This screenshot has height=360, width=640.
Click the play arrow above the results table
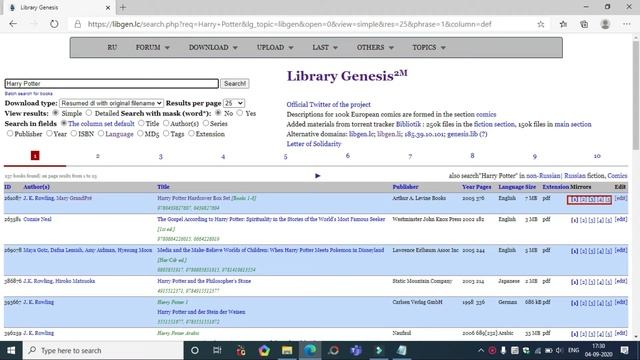[318, 176]
